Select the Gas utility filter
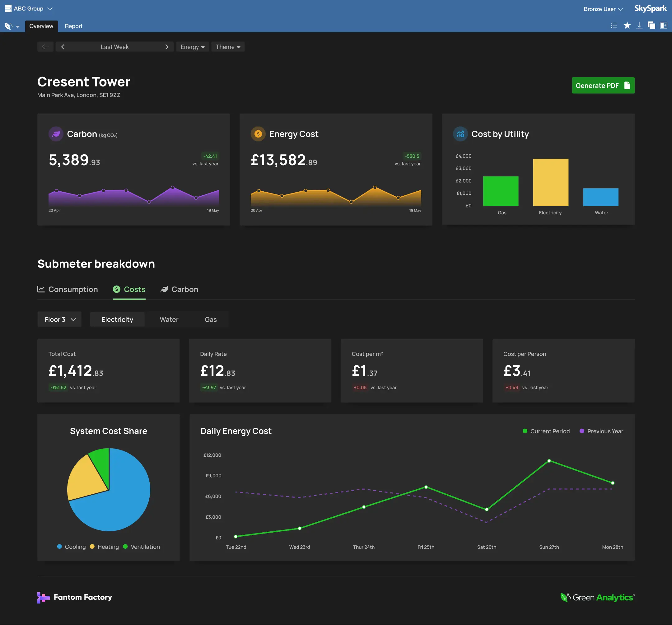672x625 pixels. click(x=211, y=319)
